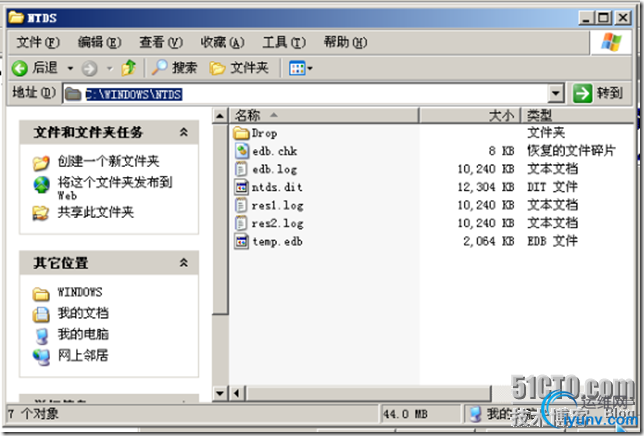Open the Back button history dropdown arrow
Image resolution: width=644 pixels, height=436 pixels.
point(70,68)
